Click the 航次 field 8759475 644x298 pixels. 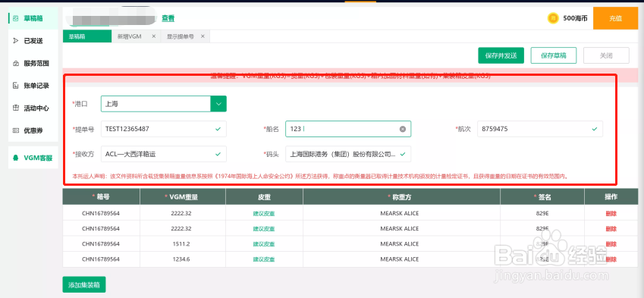pos(540,129)
